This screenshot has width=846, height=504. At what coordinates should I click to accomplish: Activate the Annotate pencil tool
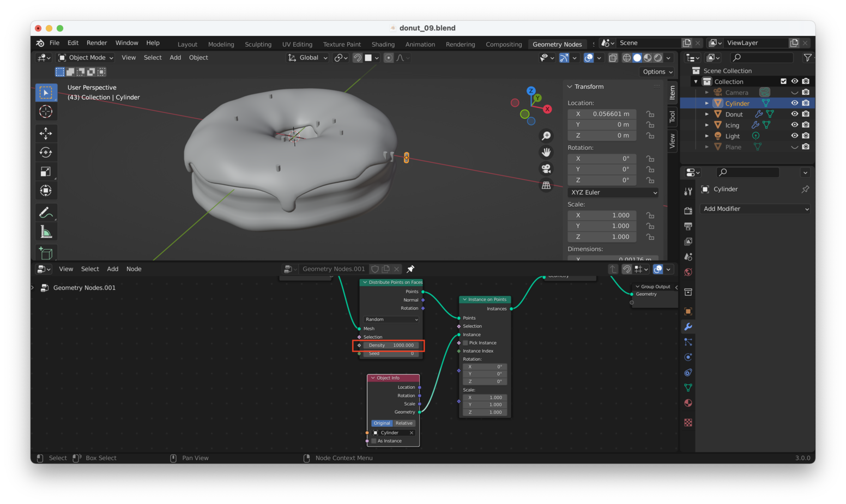(46, 212)
